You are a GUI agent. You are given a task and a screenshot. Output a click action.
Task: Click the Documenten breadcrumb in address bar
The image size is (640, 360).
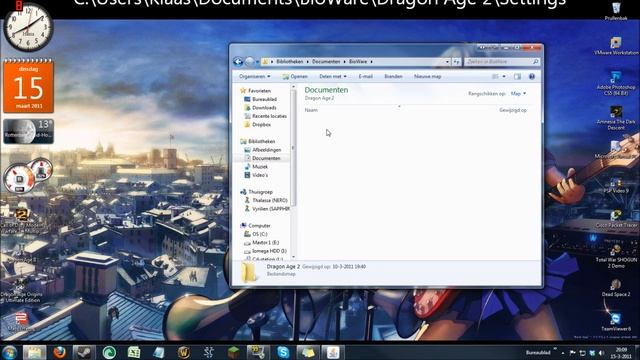click(326, 62)
